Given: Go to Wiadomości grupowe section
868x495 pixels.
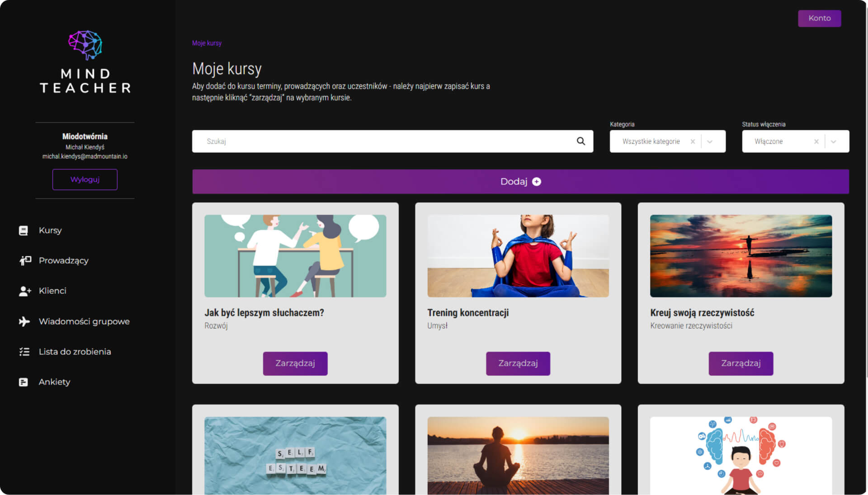Looking at the screenshot, I should coord(84,321).
